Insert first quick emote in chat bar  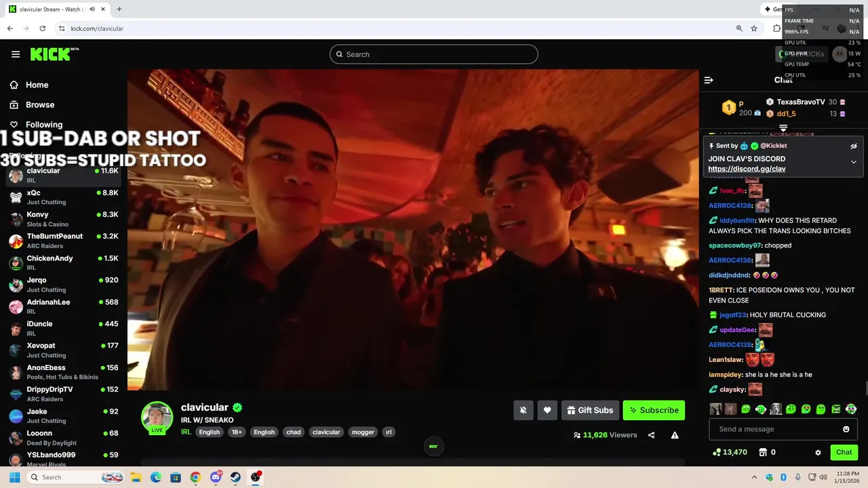click(x=715, y=409)
